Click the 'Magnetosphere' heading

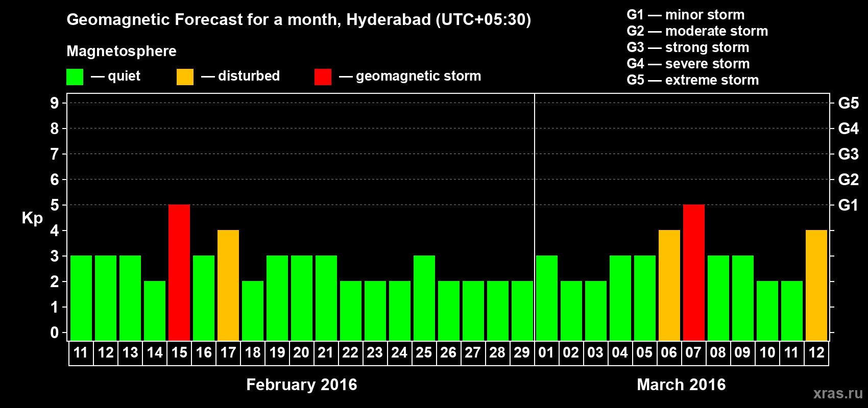(x=122, y=52)
